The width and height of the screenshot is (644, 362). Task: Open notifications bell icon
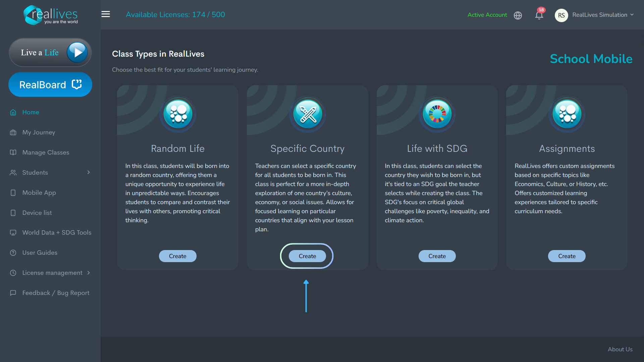[x=539, y=15]
